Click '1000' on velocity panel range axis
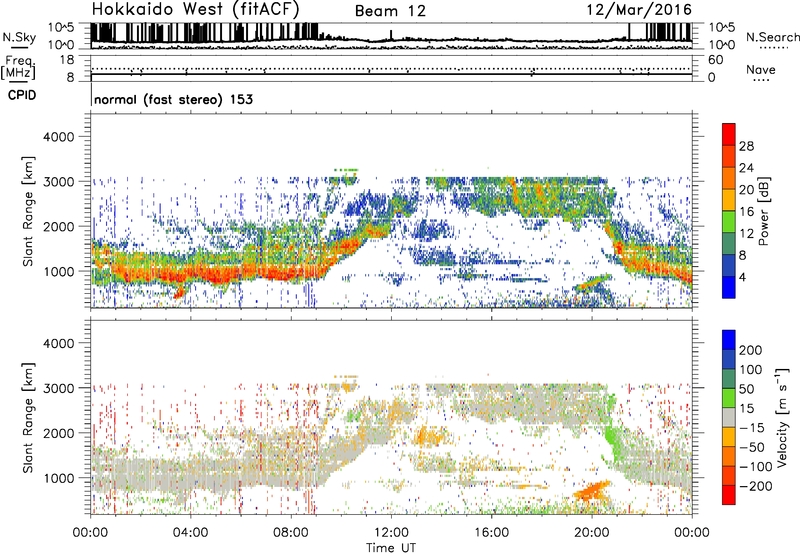This screenshot has width=800, height=554. coord(58,478)
